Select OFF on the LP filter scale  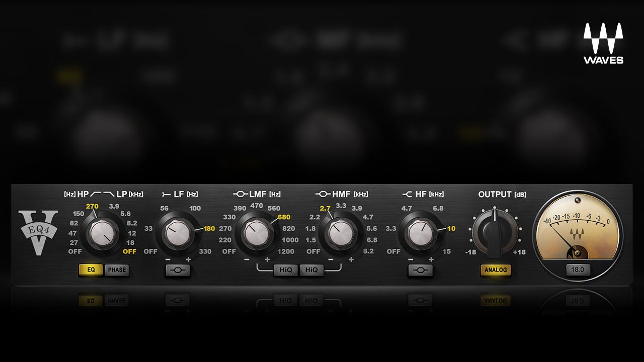coord(129,251)
